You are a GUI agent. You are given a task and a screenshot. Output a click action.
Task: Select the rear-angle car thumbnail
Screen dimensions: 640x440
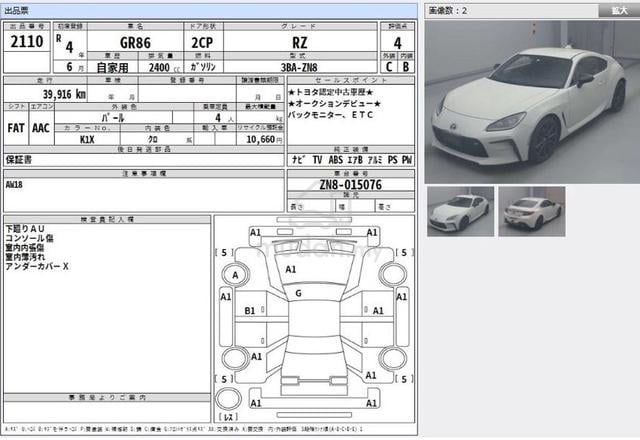532,211
